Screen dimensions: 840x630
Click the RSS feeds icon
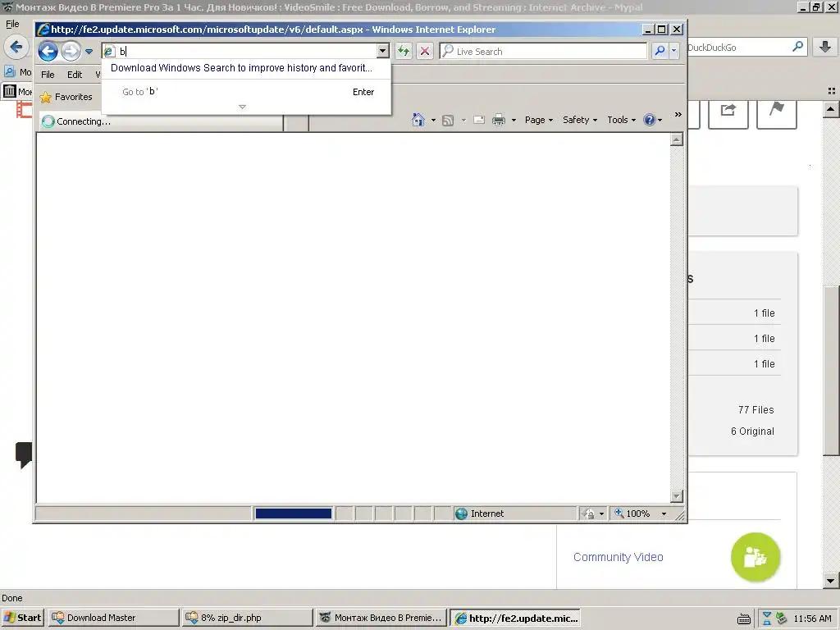(448, 120)
